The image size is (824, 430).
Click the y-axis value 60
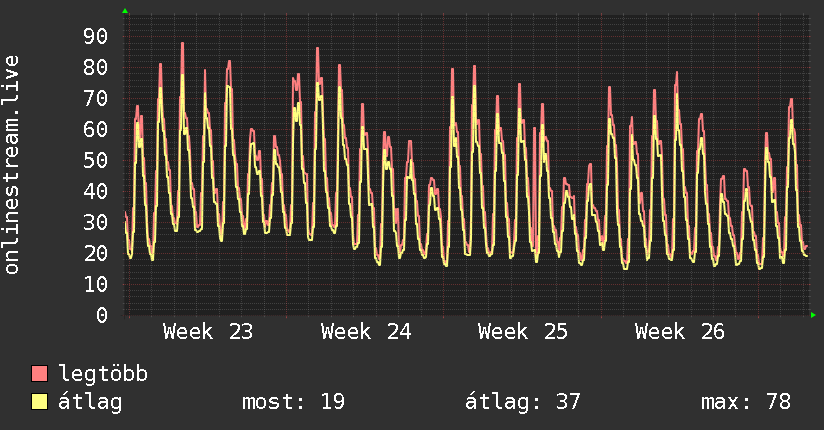pyautogui.click(x=96, y=129)
